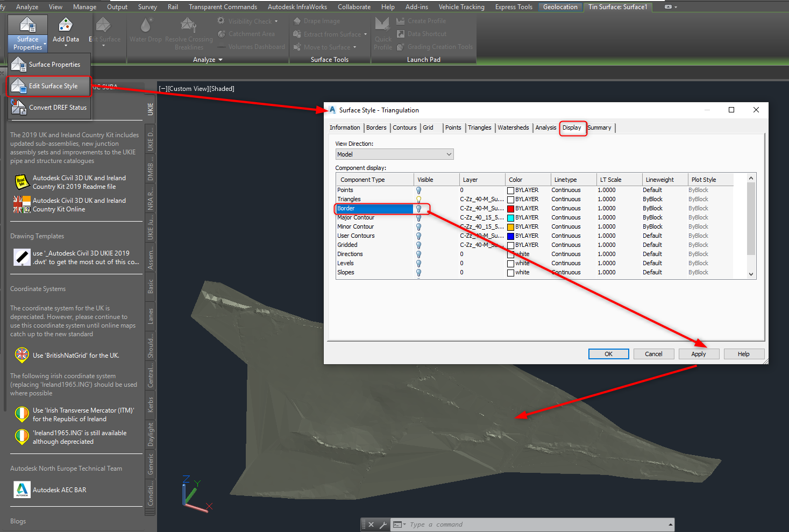Click the Apply button
789x532 pixels.
(699, 354)
